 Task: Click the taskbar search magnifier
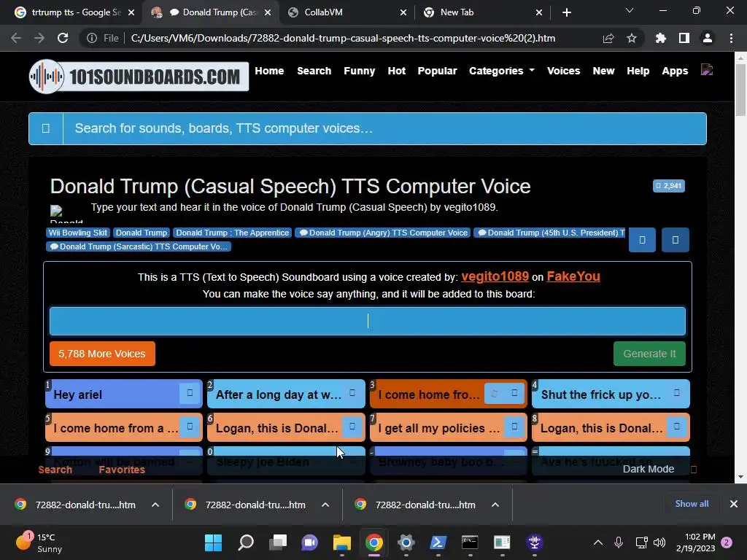[x=246, y=542]
